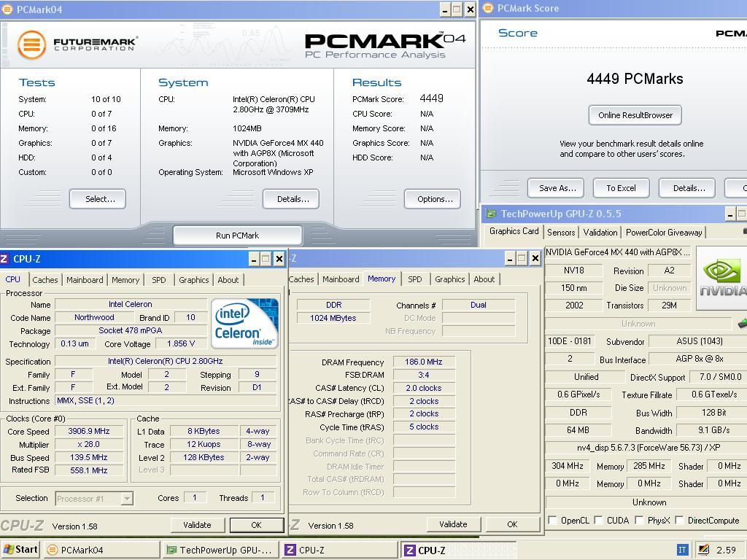Click Validate in the left CPU-Z window

(x=197, y=525)
